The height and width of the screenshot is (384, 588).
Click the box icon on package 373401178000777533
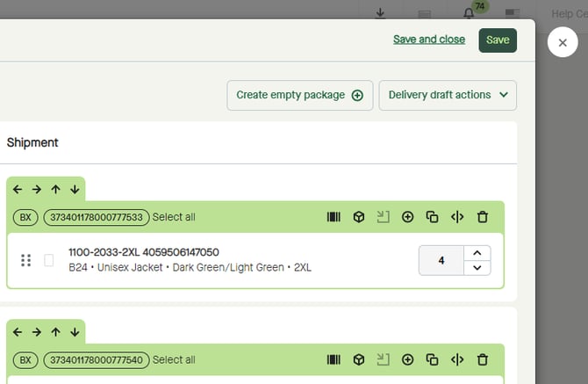click(358, 217)
